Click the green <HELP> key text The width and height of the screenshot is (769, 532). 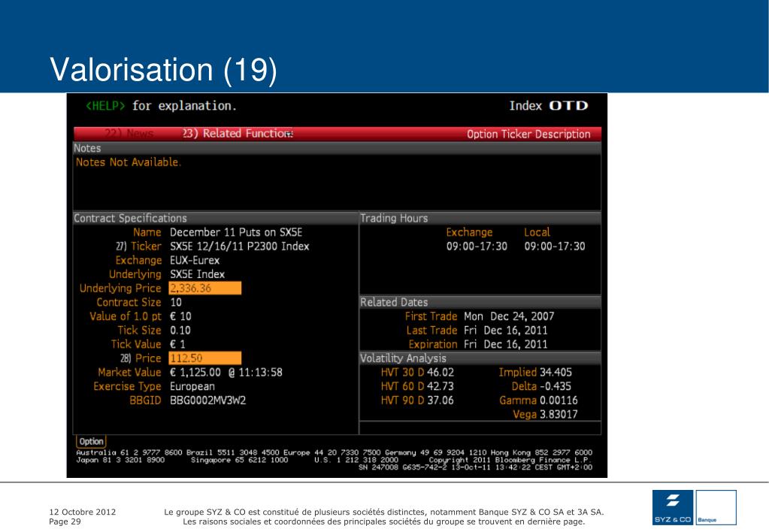(105, 106)
